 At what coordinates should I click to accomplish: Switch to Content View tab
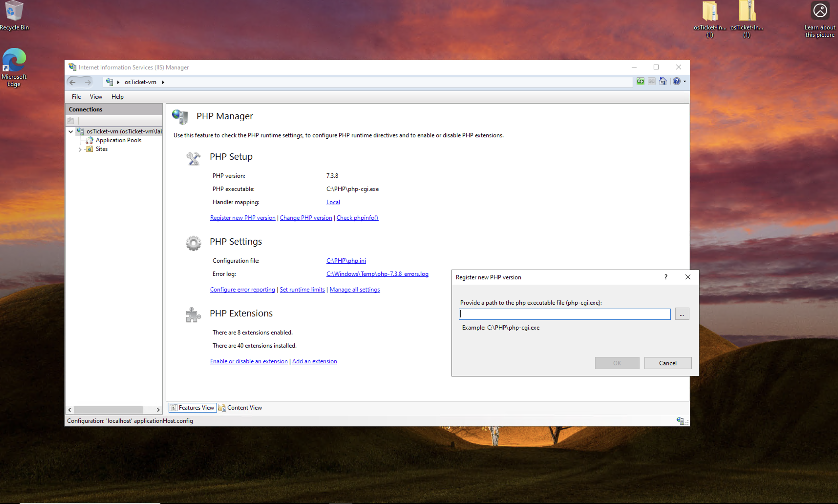point(240,408)
